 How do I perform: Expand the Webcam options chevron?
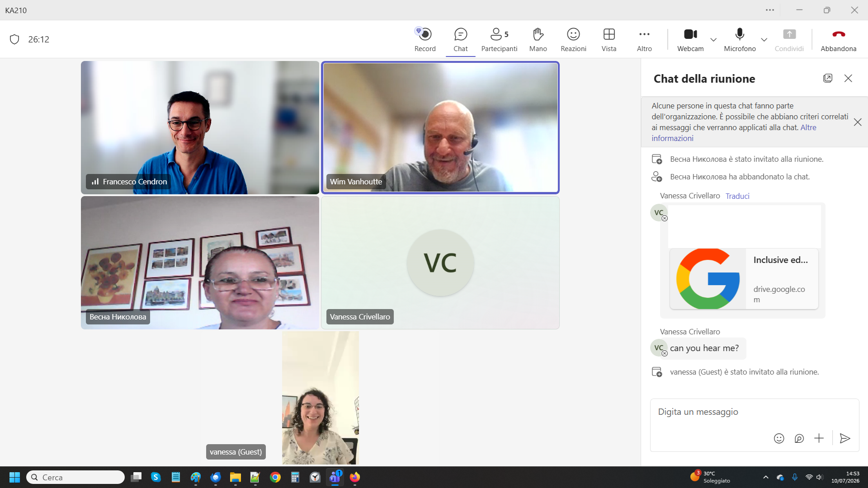point(713,40)
